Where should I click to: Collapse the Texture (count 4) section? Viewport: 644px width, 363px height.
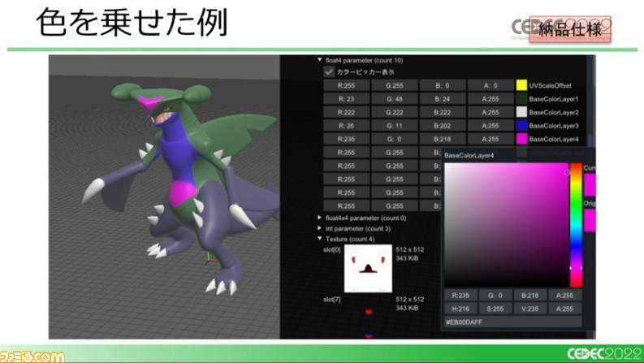319,239
